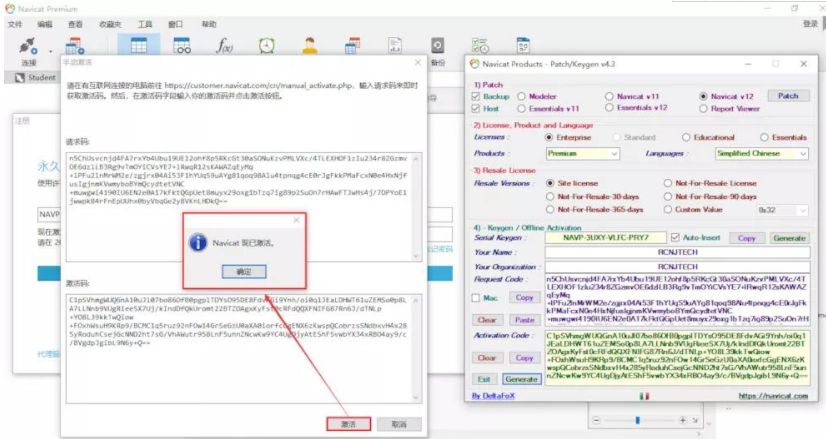
Task: Click the zoom-in plus icon near slider
Action: (683, 420)
